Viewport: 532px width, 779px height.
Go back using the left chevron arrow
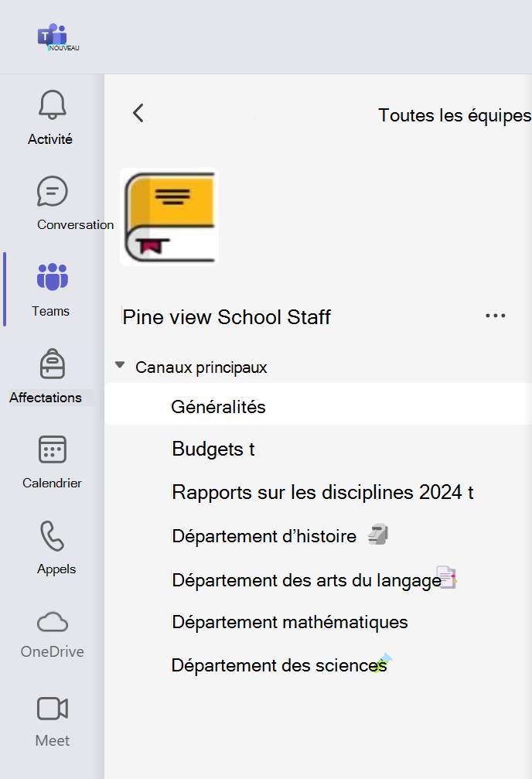(x=138, y=113)
